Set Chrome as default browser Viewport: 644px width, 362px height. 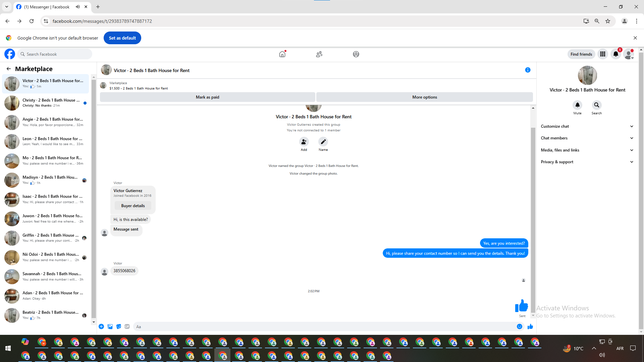pyautogui.click(x=122, y=38)
